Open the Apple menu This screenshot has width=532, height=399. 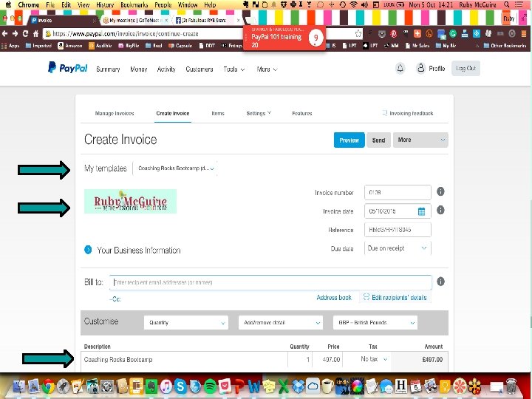coord(8,4)
